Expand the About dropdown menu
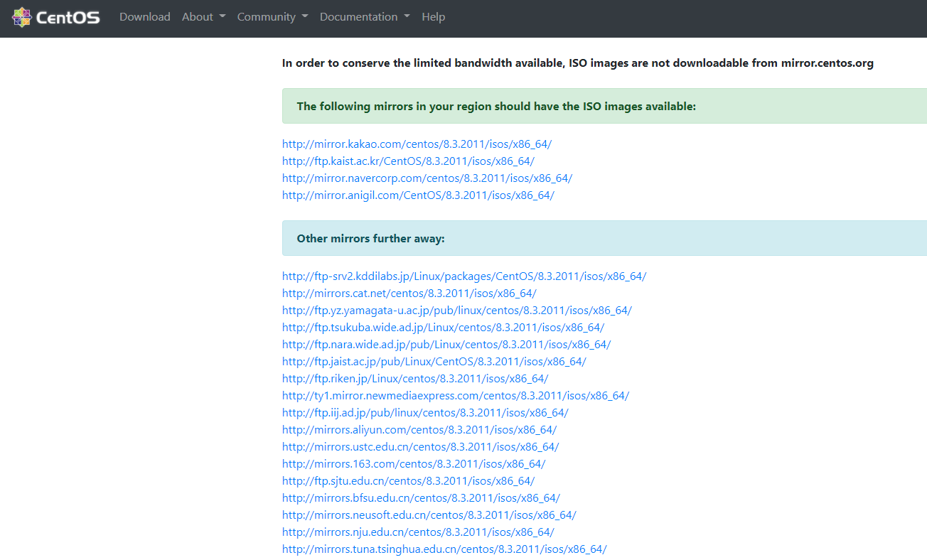This screenshot has height=560, width=927. pos(203,17)
